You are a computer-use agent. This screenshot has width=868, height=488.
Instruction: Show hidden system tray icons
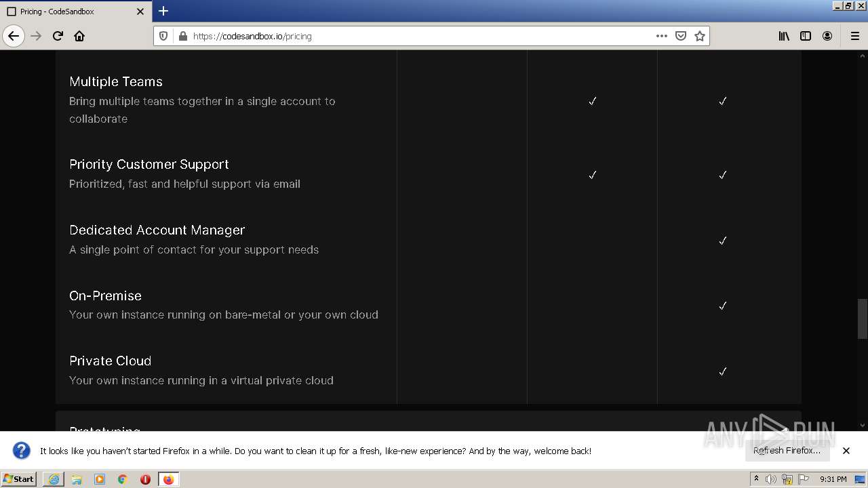[756, 479]
